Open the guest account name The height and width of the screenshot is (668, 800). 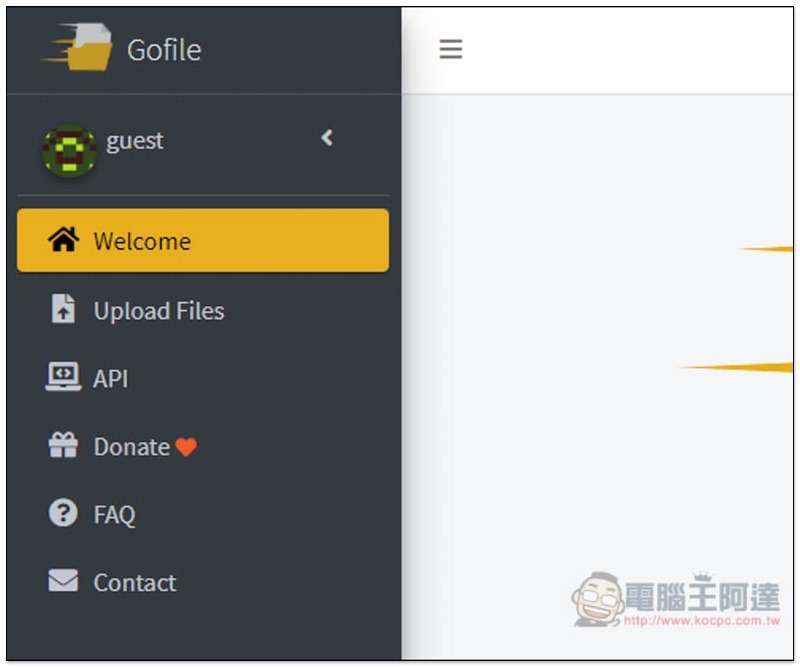tap(135, 141)
